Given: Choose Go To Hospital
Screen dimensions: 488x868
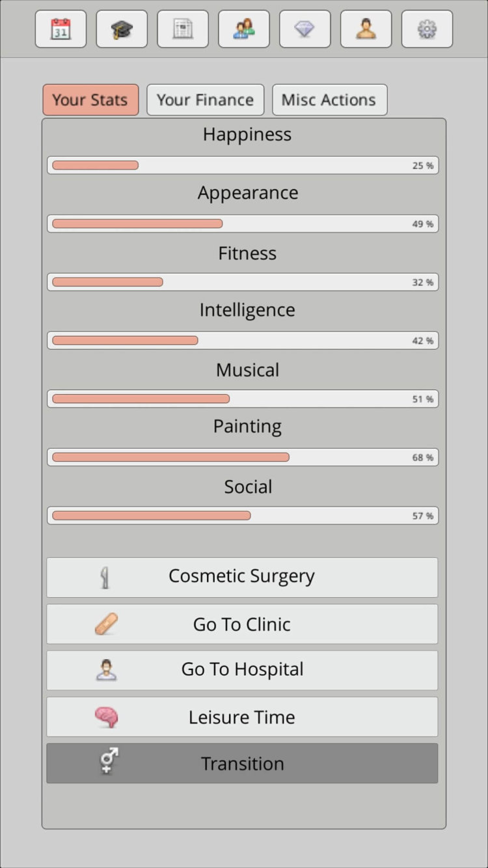Looking at the screenshot, I should tap(242, 670).
